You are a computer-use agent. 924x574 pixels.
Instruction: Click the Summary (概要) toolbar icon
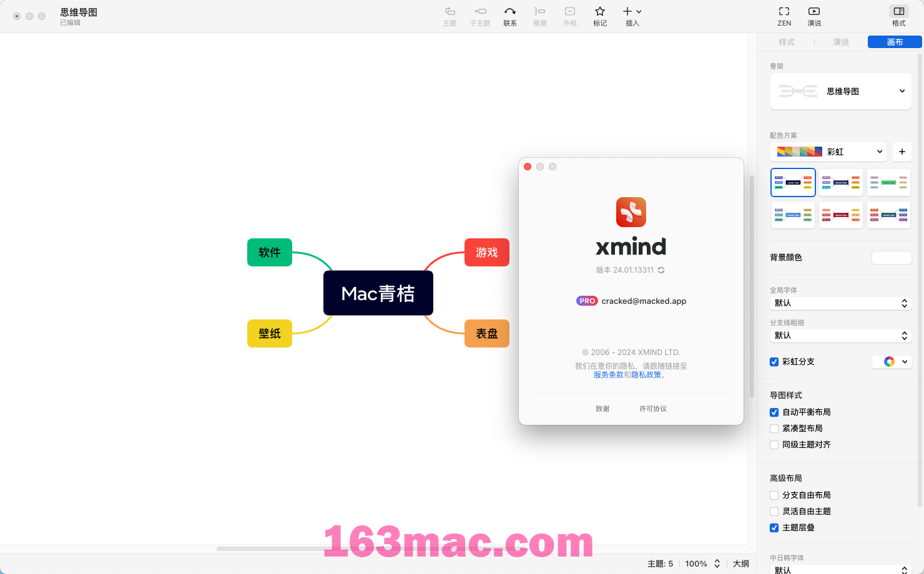tap(540, 11)
